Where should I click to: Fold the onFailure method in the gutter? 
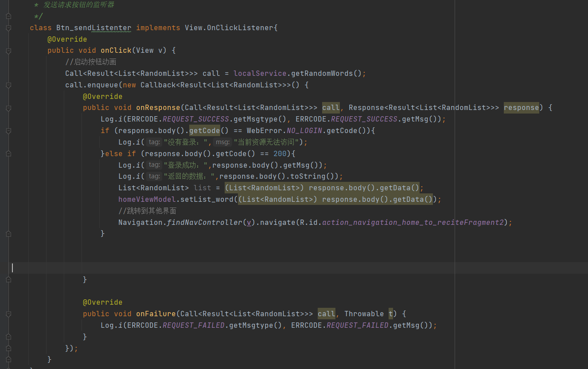[8, 314]
